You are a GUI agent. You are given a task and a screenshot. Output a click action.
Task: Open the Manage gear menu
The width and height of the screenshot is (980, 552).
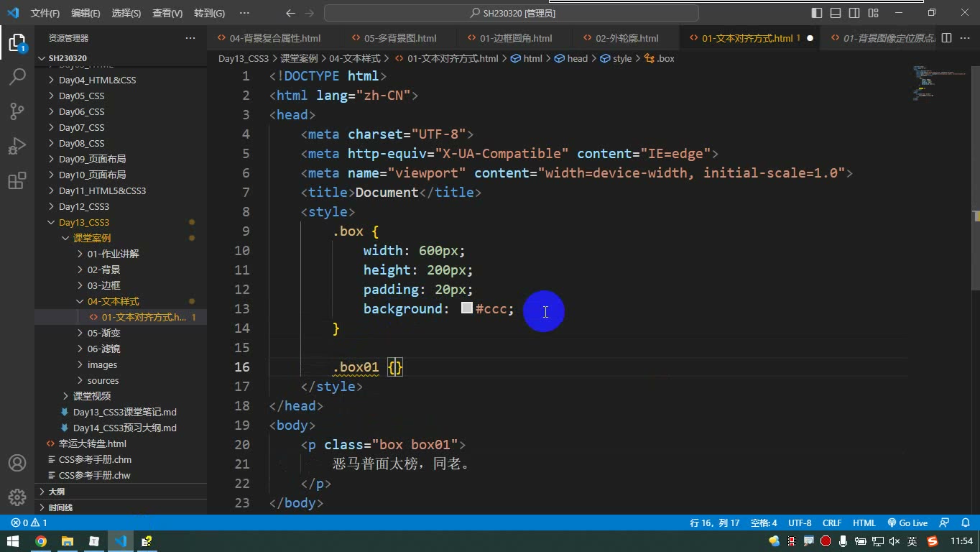[x=17, y=497]
